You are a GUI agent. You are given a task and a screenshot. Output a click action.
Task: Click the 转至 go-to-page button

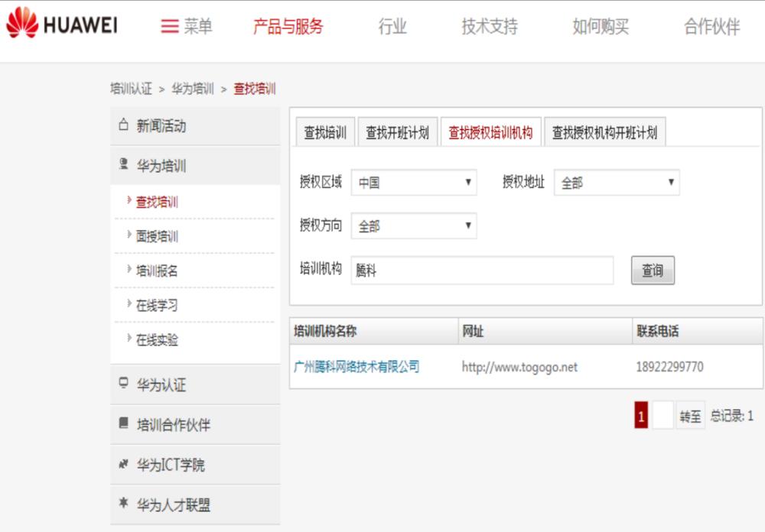pyautogui.click(x=690, y=416)
